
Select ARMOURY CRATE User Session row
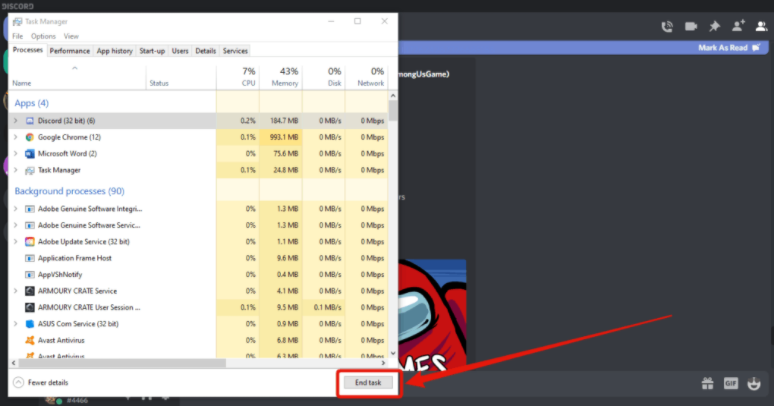pos(199,307)
